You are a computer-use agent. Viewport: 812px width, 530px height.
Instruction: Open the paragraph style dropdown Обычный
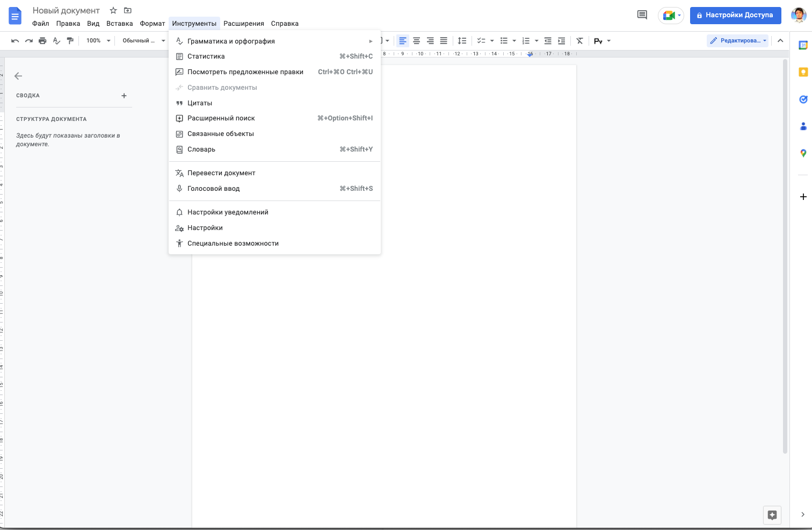143,41
